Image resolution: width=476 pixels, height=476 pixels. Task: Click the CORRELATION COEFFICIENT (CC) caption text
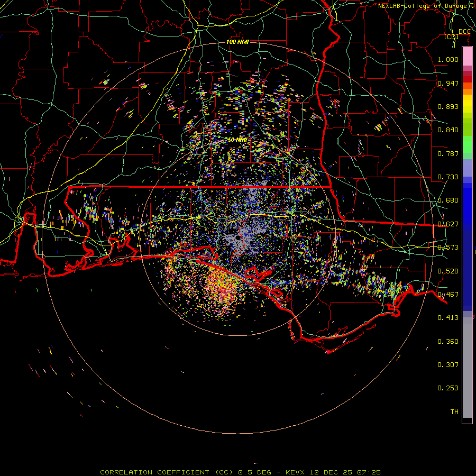point(167,472)
